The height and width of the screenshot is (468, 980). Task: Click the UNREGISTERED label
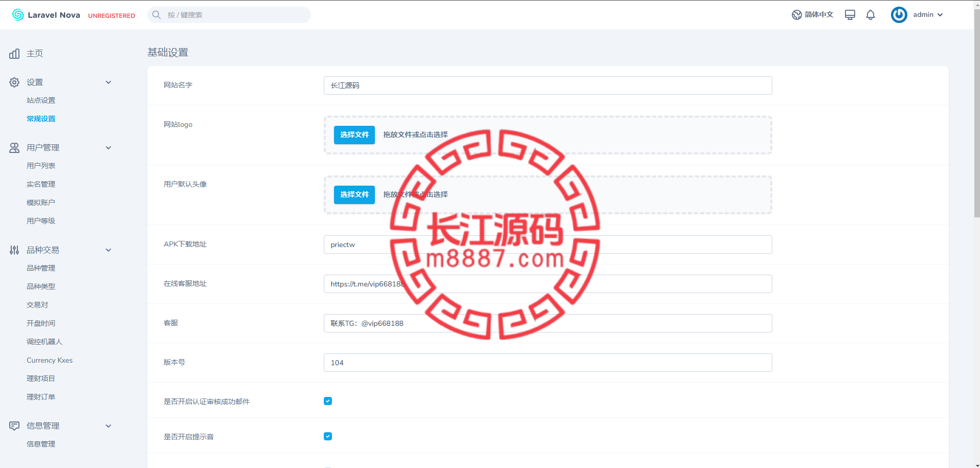tap(112, 16)
